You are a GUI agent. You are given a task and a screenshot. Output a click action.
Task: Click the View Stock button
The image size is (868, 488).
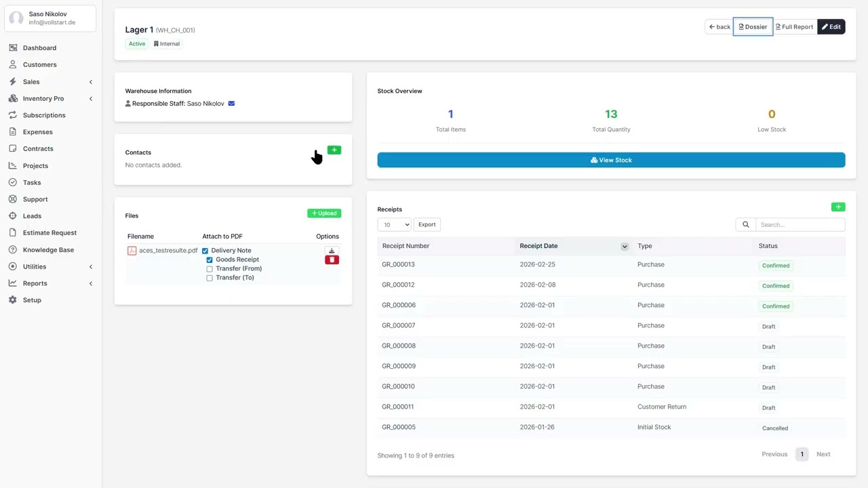click(611, 160)
